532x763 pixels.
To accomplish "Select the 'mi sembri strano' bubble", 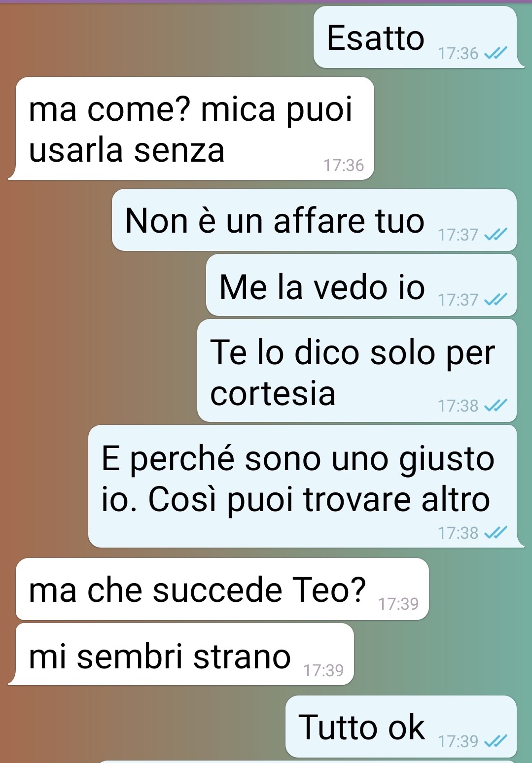I will (x=185, y=654).
